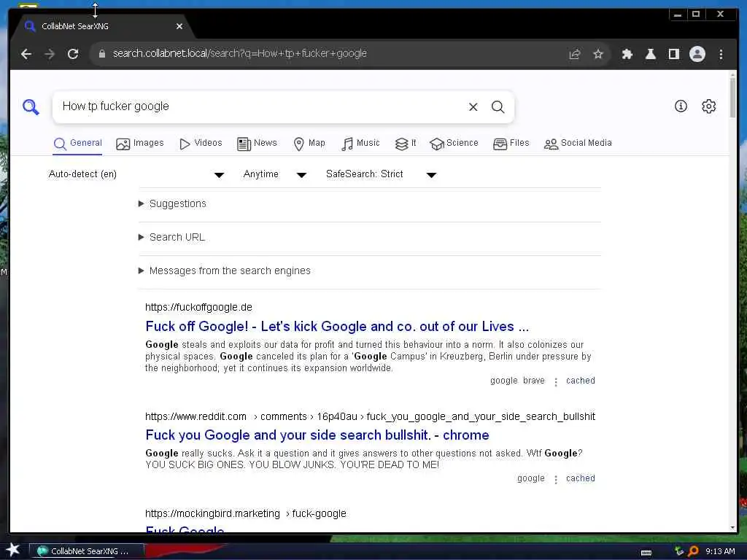747x560 pixels.
Task: Click the cached link of the reddit result
Action: [x=580, y=478]
